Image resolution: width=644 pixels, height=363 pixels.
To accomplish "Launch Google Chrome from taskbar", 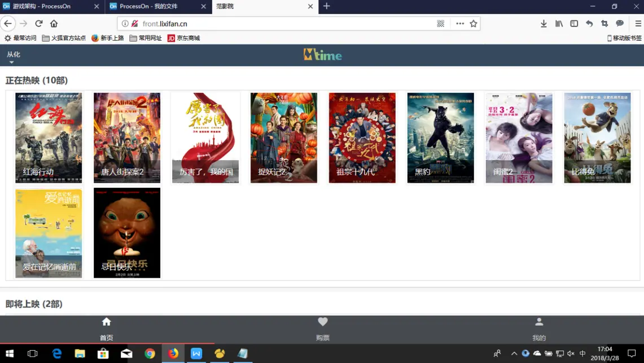I will 150,353.
